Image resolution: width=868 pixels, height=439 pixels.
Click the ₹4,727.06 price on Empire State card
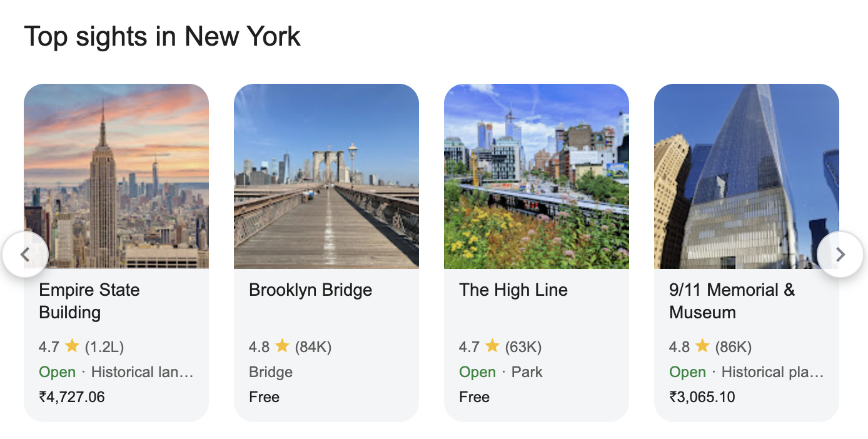[x=72, y=397]
